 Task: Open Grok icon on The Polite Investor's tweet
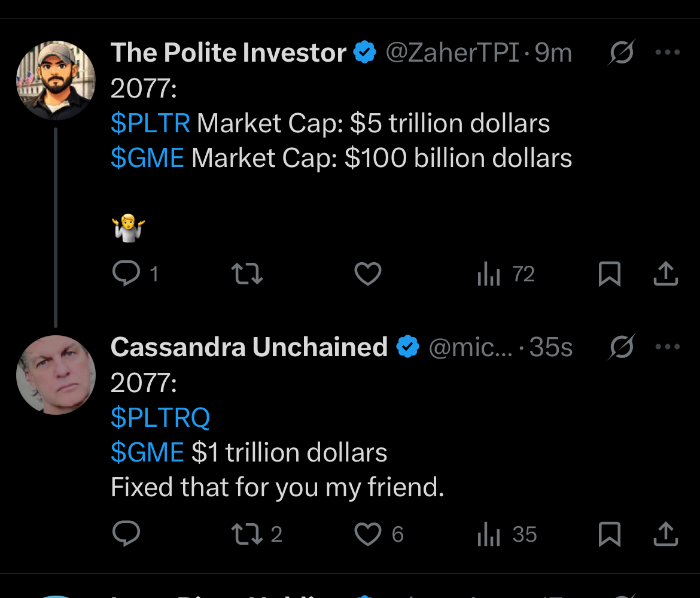click(622, 52)
